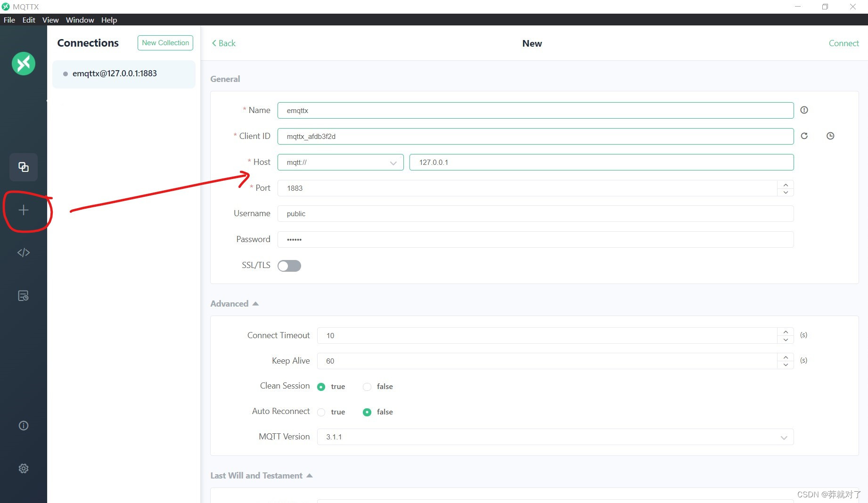Select Auto Reconnect true
Screen dimensions: 868x503
[x=331, y=412]
